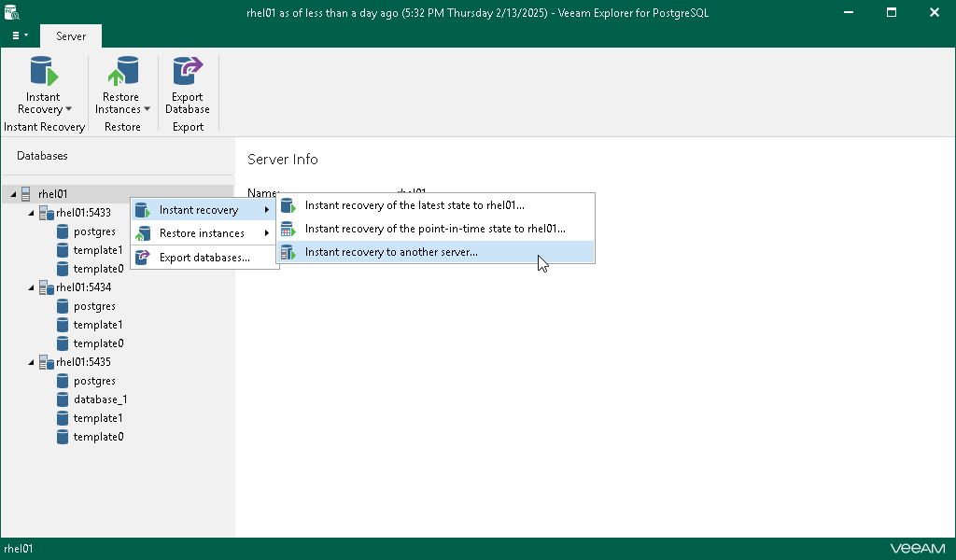Open the Restore Instances ribbon dropdown arrow
956x560 pixels.
tap(147, 109)
